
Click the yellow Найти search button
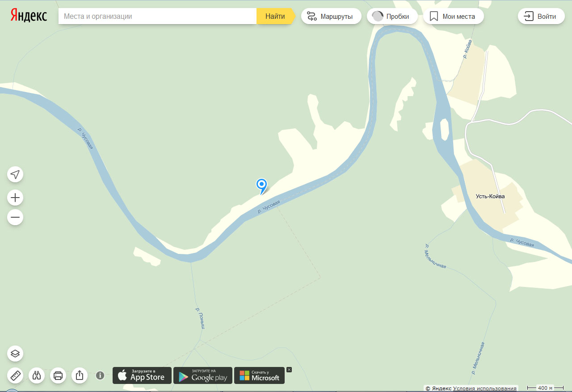(x=275, y=16)
